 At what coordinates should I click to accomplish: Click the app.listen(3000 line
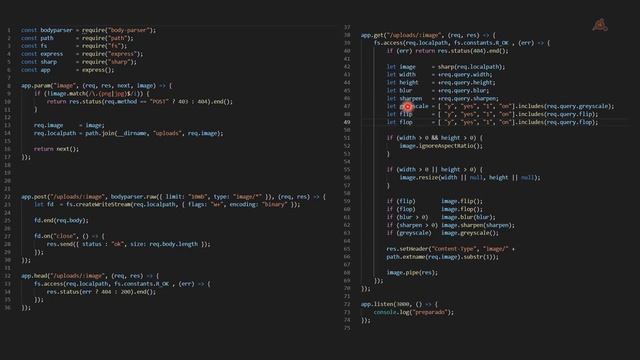[x=399, y=304]
